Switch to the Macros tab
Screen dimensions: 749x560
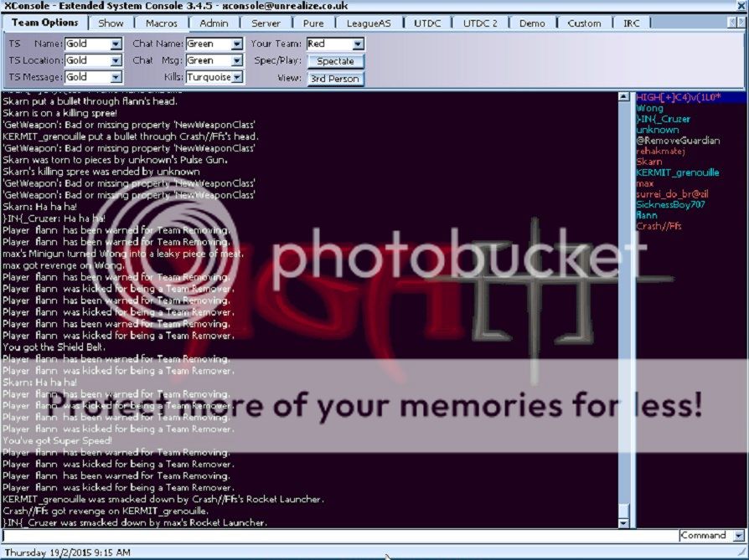coord(162,23)
